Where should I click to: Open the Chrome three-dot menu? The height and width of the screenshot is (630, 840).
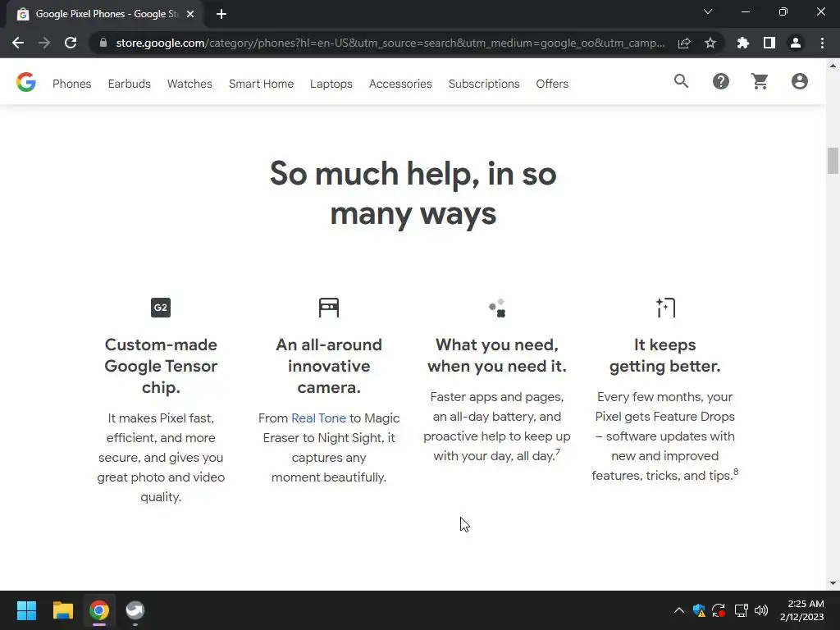click(822, 43)
